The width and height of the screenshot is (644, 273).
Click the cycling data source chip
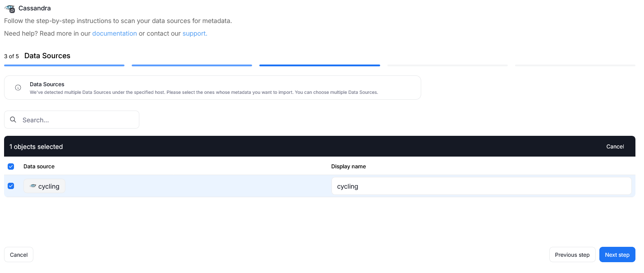coord(44,186)
